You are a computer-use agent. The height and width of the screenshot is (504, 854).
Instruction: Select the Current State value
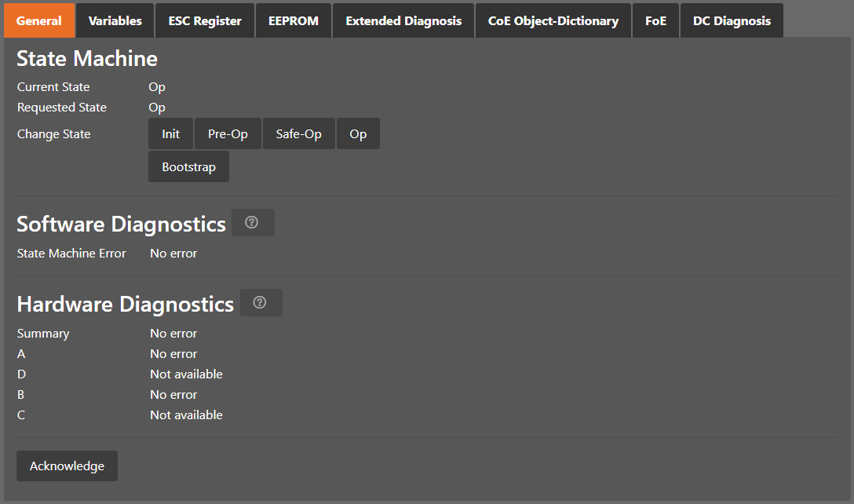[157, 87]
